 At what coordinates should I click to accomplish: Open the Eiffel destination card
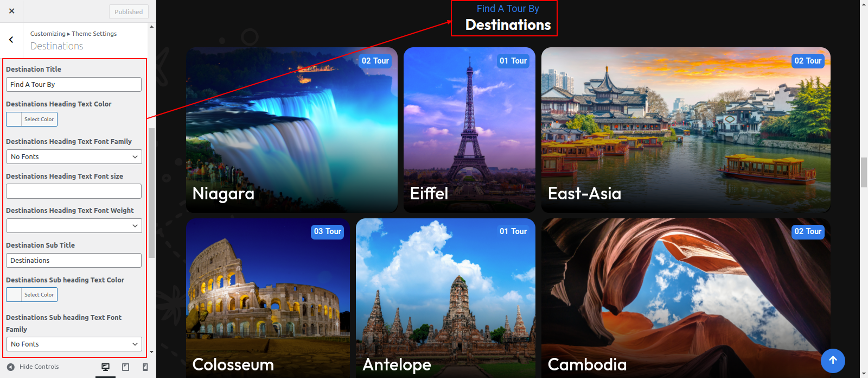[x=469, y=130]
